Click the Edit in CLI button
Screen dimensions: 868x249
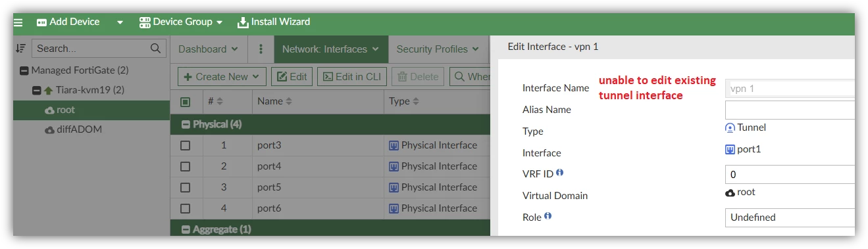pos(352,77)
